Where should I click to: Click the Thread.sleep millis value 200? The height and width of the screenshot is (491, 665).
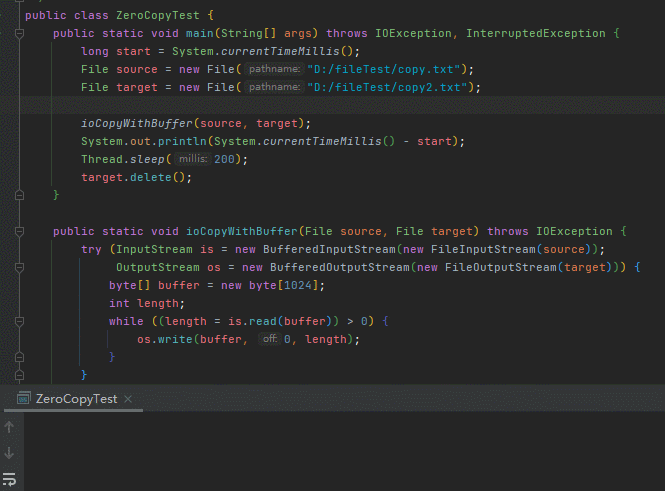point(224,159)
